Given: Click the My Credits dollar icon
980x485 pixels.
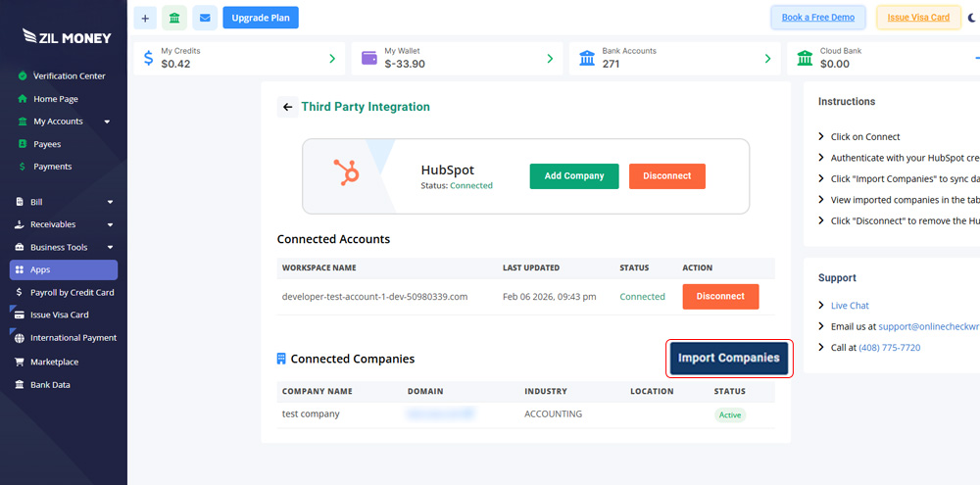Looking at the screenshot, I should click(148, 59).
